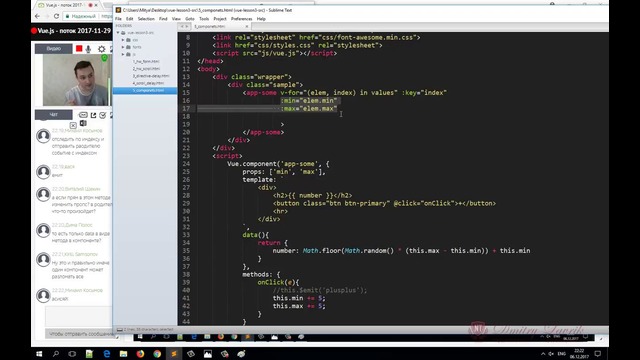640x360 pixels.
Task: Expand the fonts folder in the sidebar
Action: click(x=123, y=47)
